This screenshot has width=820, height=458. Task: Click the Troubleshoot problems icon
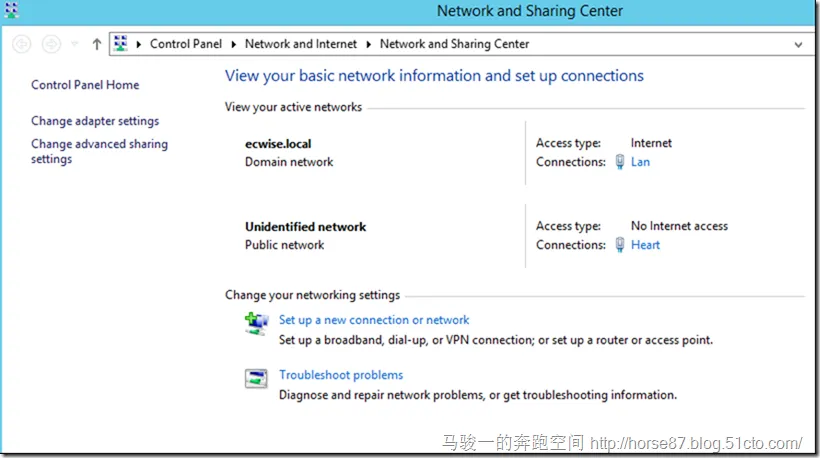(x=257, y=378)
